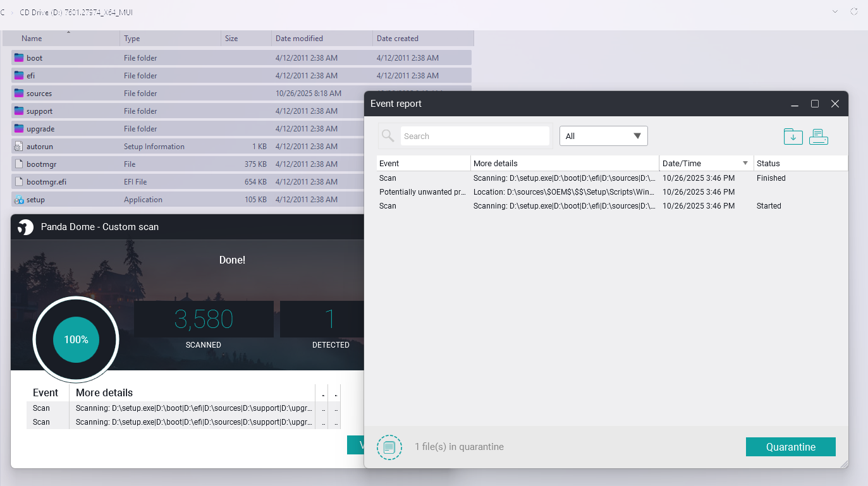Image resolution: width=868 pixels, height=486 pixels.
Task: Sort files by the Type column header
Action: click(171, 39)
